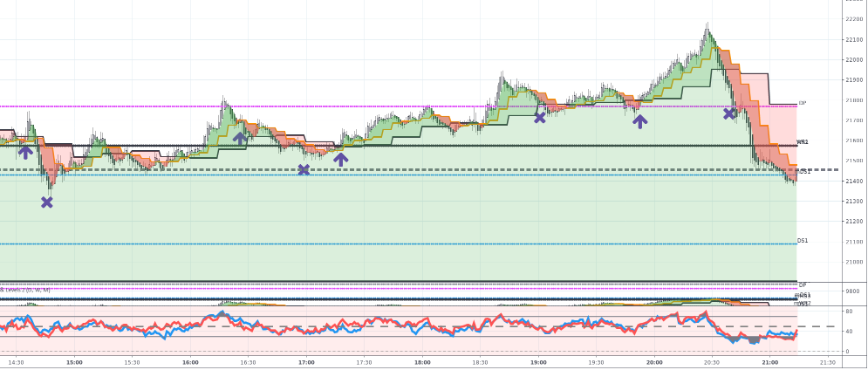Image resolution: width=868 pixels, height=370 pixels.
Task: Click the purple X marker at 17:00
Action: (304, 169)
